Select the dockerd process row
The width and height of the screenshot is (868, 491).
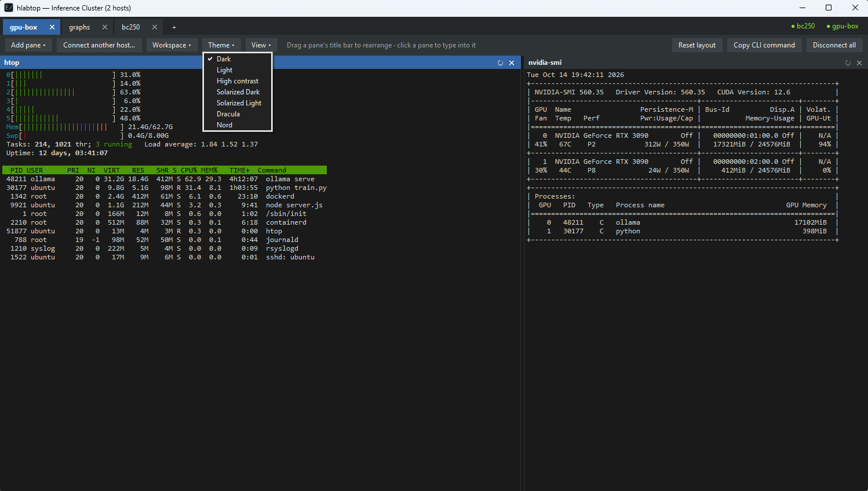tap(165, 196)
